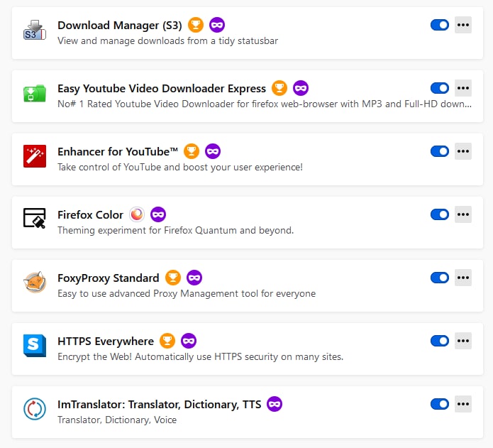This screenshot has width=493, height=448.
Task: Click the private browsing mask badge on Download Manager (S3)
Action: [x=217, y=25]
